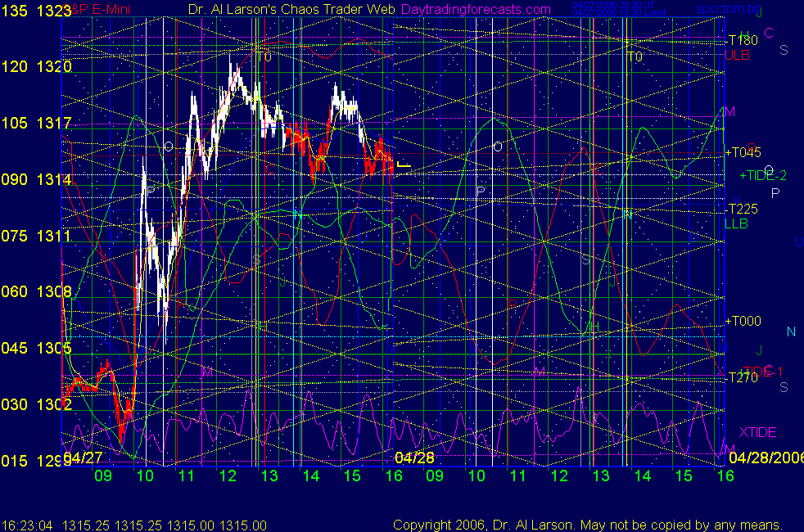The image size is (804, 532).
Task: Click the "060" left scale value
Action: (14, 291)
